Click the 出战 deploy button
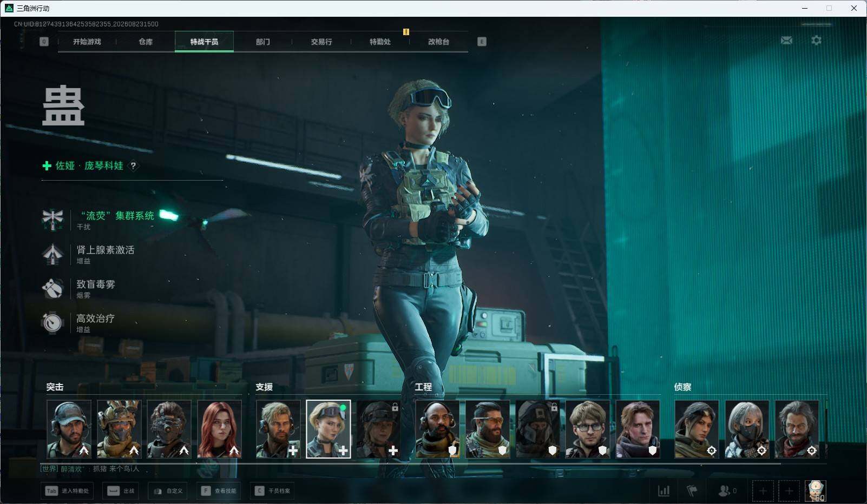This screenshot has width=867, height=504. click(x=121, y=491)
